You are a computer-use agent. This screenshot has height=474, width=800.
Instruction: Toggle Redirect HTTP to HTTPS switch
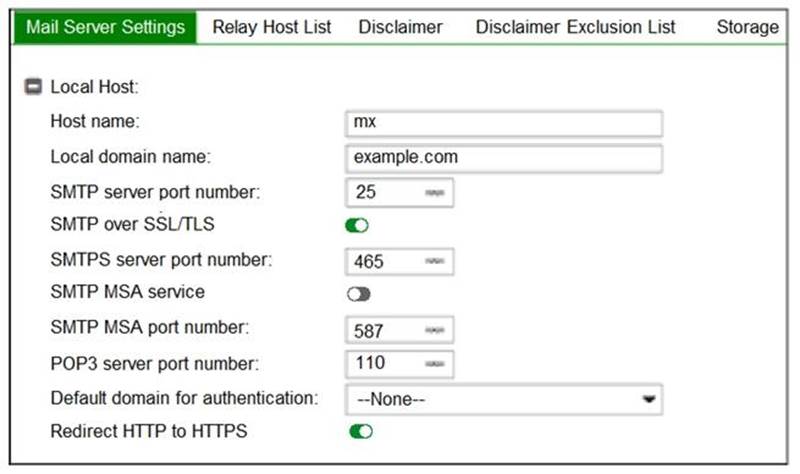360,431
